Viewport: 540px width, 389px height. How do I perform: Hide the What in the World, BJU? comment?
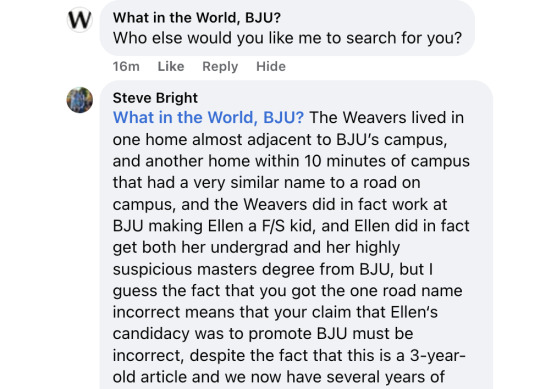(271, 66)
